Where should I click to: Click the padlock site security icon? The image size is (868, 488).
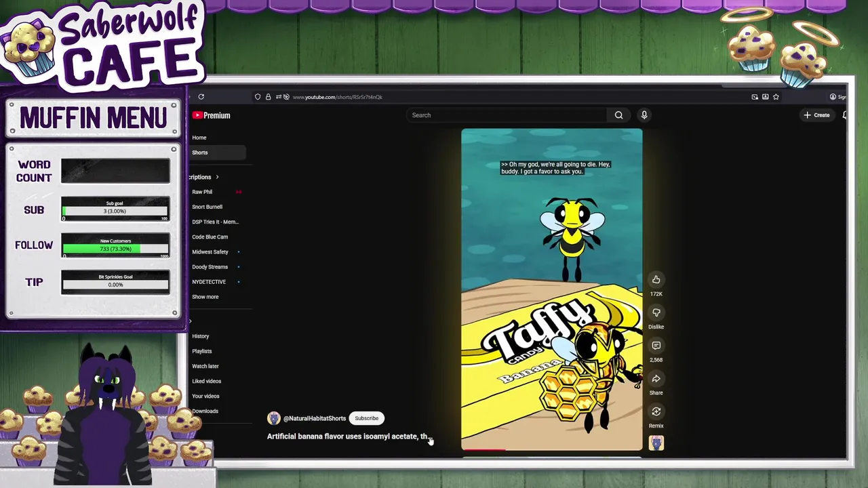point(268,97)
